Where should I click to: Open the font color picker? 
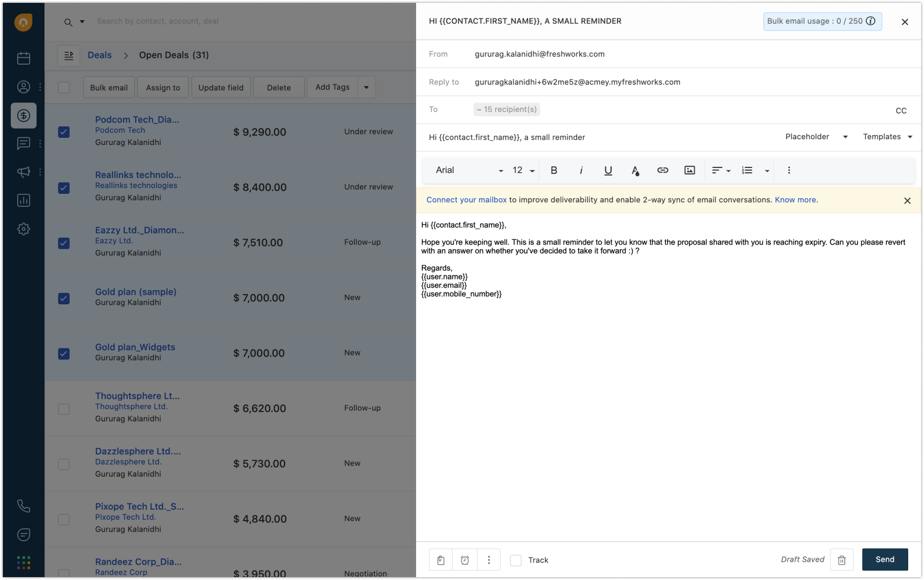coord(635,170)
